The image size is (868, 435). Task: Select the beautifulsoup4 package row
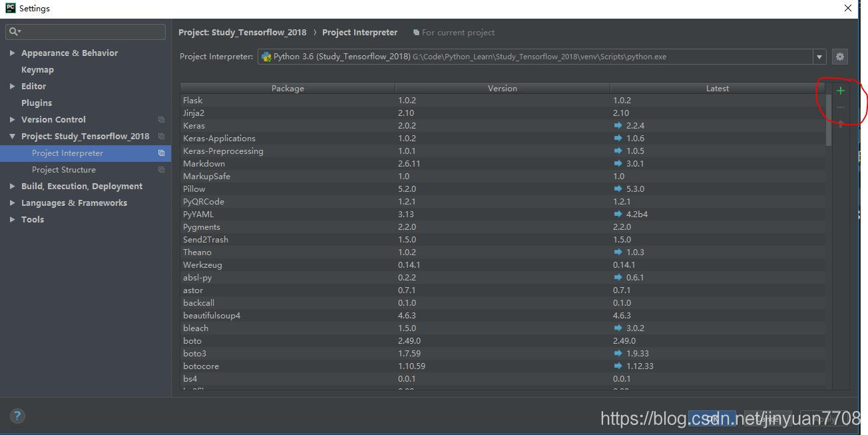(503, 316)
